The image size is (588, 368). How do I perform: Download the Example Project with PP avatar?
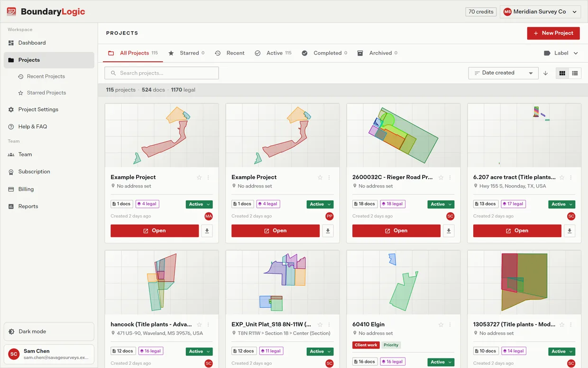[328, 231]
